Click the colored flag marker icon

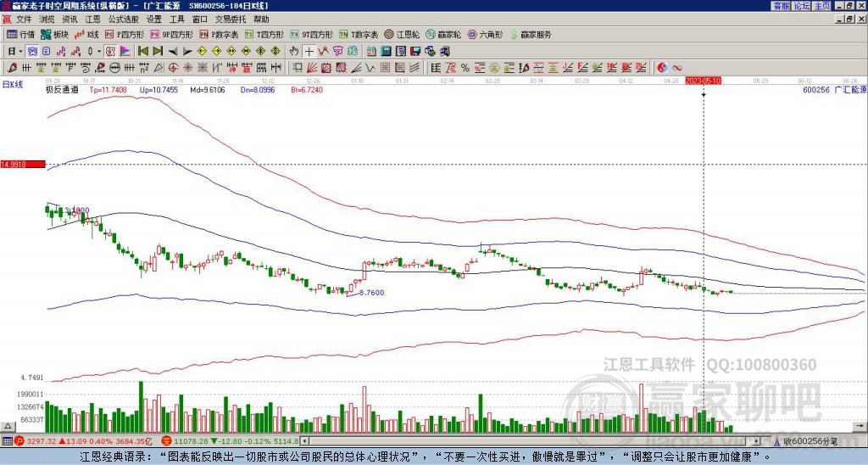125,51
